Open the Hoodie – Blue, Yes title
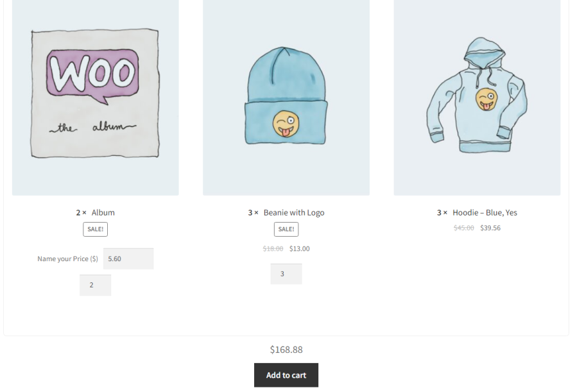The width and height of the screenshot is (575, 392). coord(485,213)
